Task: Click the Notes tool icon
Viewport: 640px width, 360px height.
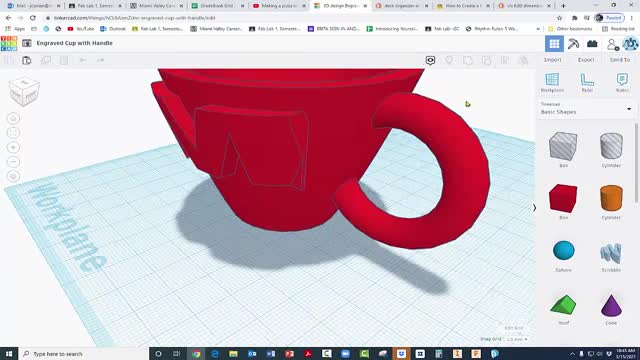Action: pyautogui.click(x=622, y=82)
